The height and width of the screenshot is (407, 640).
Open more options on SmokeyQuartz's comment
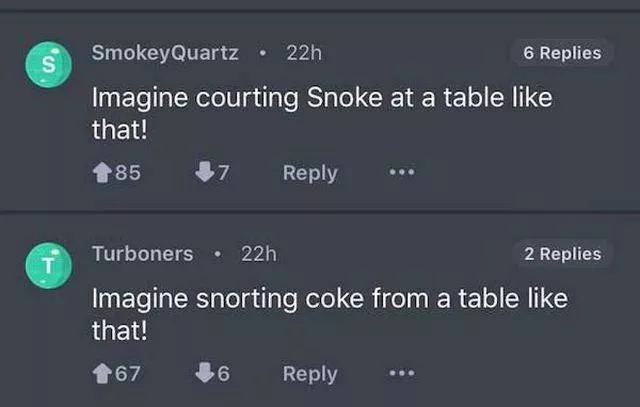click(x=398, y=173)
